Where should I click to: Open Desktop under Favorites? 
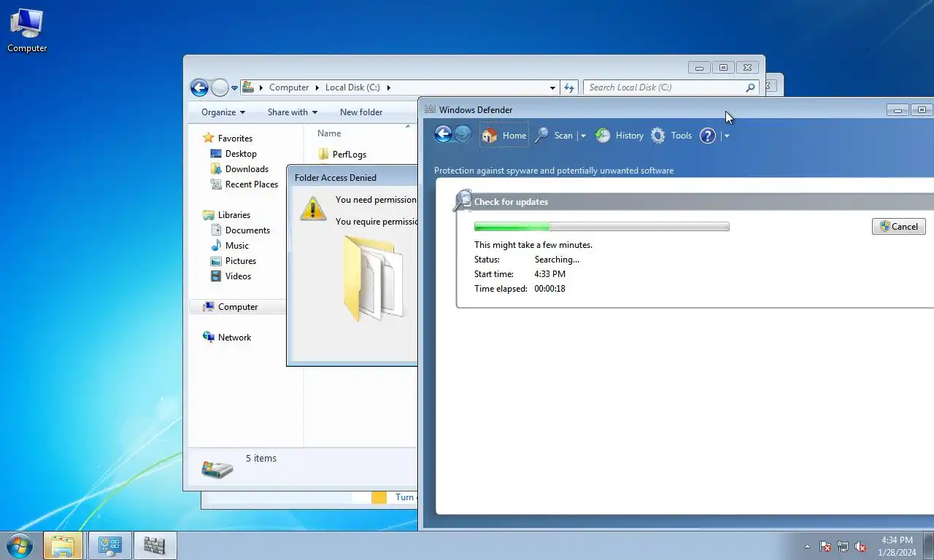(241, 153)
